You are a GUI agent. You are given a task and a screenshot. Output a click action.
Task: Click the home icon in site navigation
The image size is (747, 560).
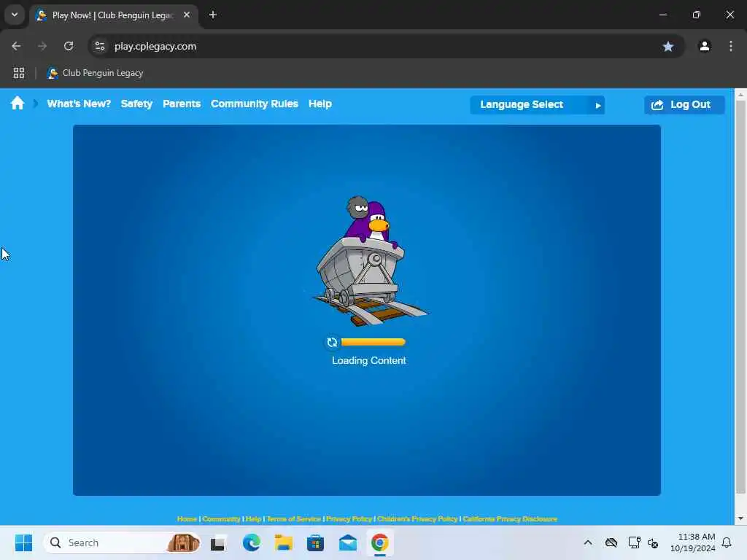[18, 104]
